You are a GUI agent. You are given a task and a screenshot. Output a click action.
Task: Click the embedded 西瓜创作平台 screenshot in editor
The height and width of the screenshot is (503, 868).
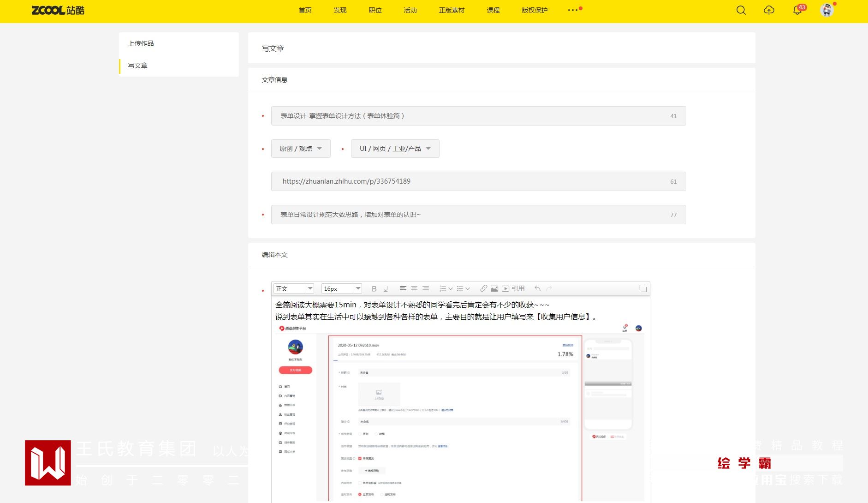click(460, 412)
